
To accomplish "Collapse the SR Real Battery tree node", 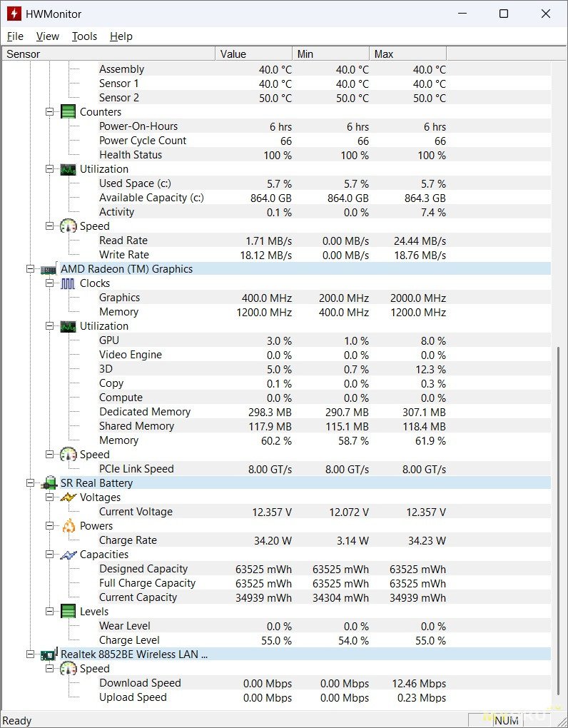I will [31, 483].
